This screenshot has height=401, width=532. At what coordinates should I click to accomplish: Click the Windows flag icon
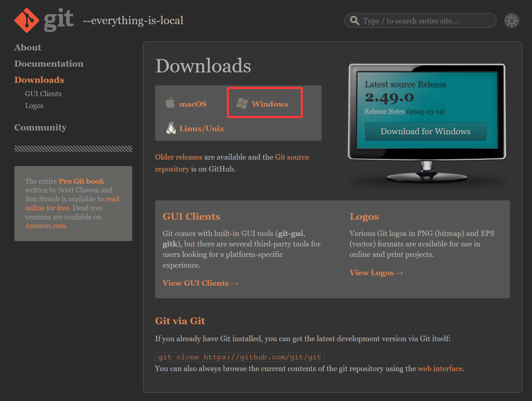(242, 104)
